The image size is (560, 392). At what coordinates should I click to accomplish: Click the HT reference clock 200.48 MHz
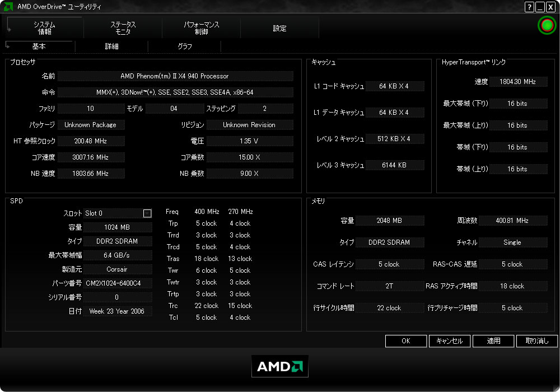tap(91, 141)
